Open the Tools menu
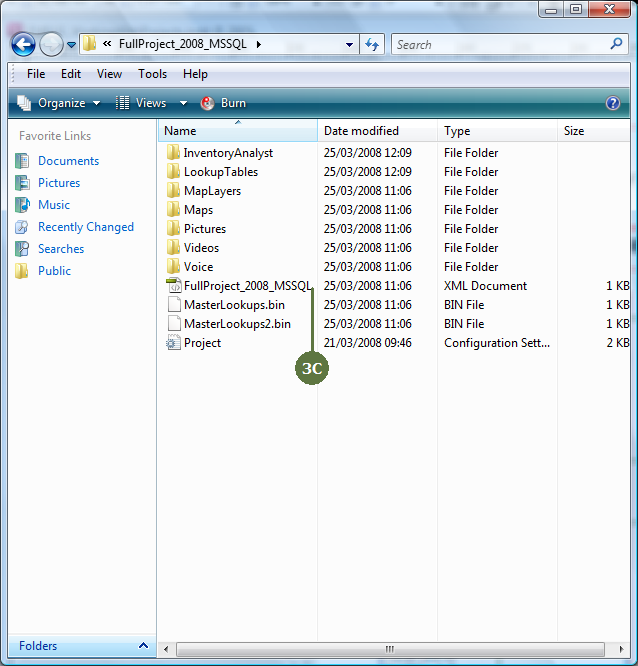Screen dimensions: 638x666 (152, 74)
